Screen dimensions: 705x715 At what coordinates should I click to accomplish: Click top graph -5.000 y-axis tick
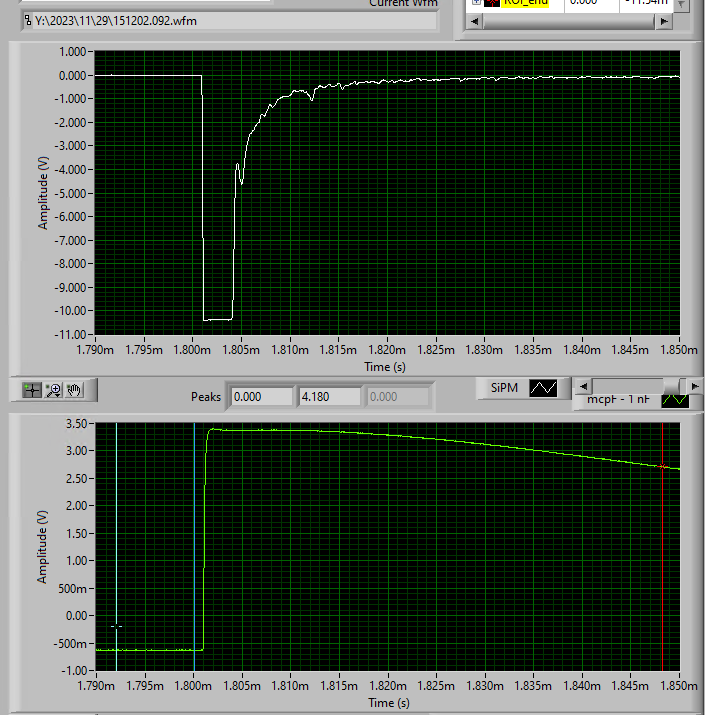click(70, 193)
